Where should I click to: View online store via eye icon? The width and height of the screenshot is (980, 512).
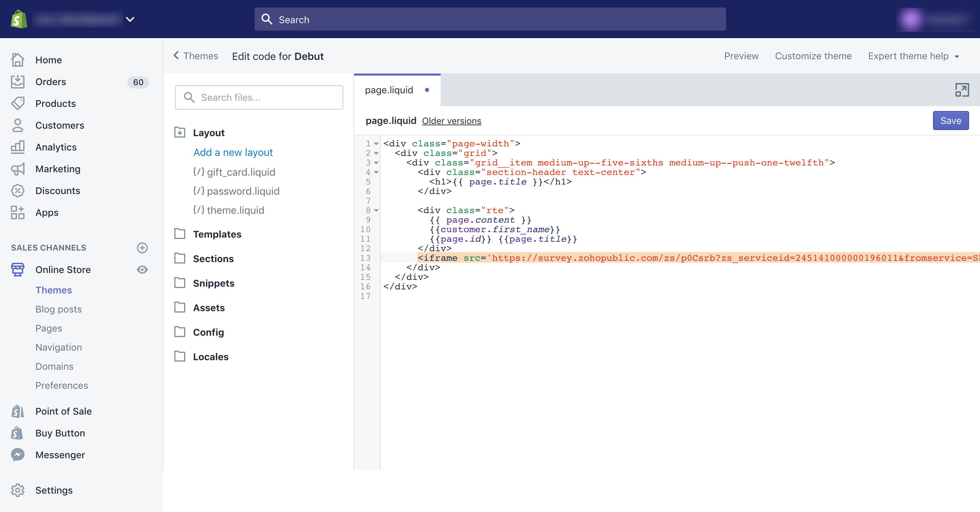click(142, 270)
